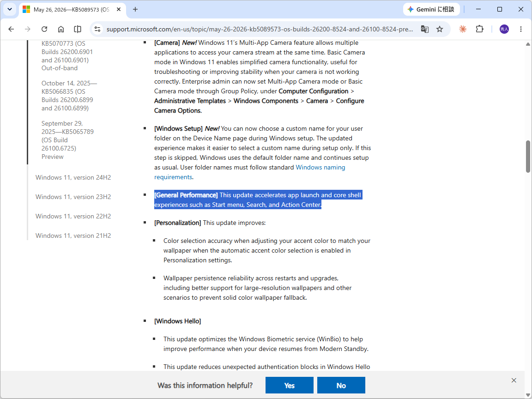The height and width of the screenshot is (399, 532).
Task: Click the Gemini に相談 button
Action: (x=431, y=9)
